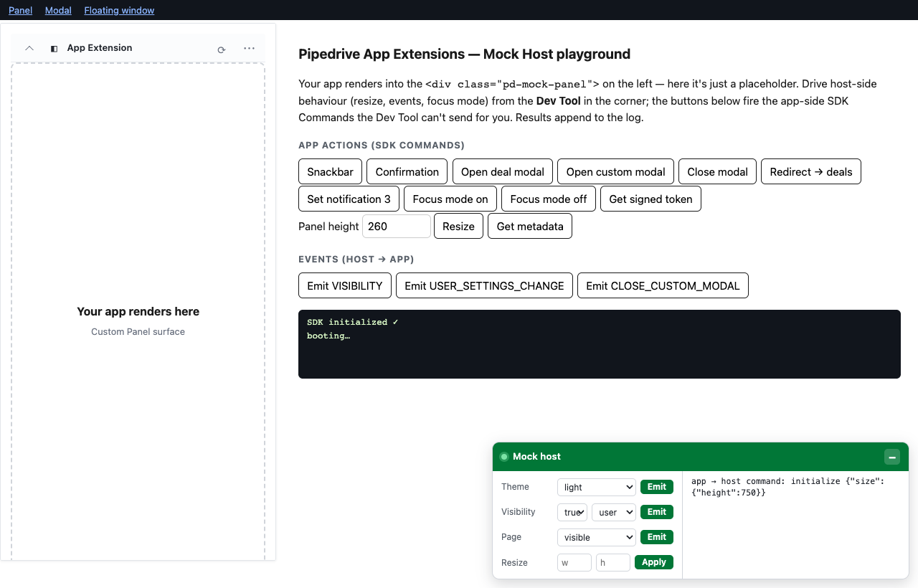Click the Mock host initialize command log text
Image resolution: width=918 pixels, height=588 pixels.
787,487
